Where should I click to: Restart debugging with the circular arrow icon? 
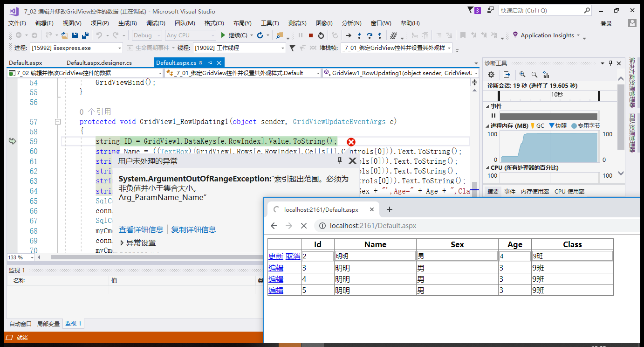(321, 35)
